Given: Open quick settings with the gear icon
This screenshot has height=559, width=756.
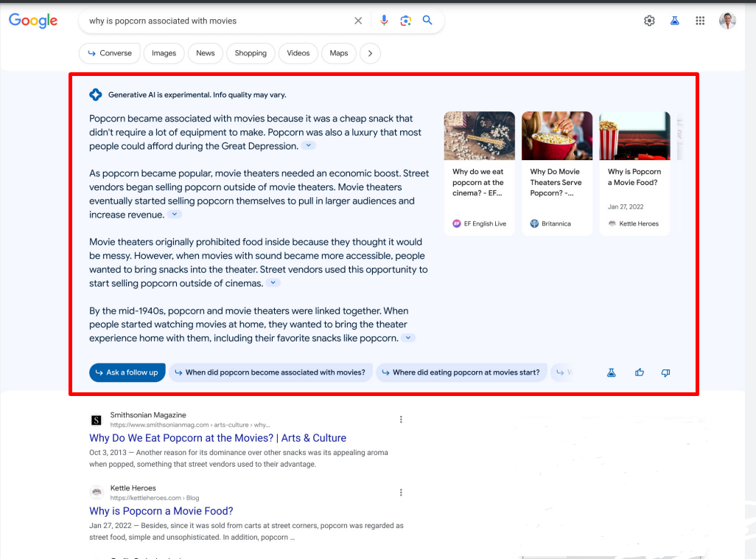Looking at the screenshot, I should tap(649, 21).
